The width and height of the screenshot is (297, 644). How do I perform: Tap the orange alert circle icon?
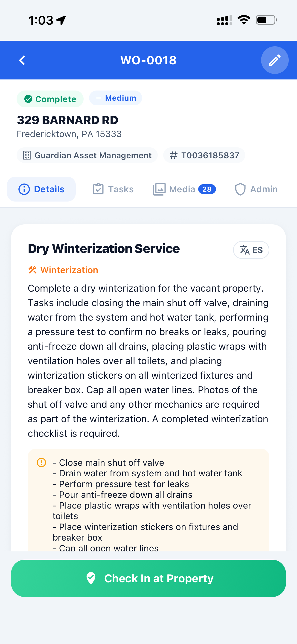pos(41,463)
